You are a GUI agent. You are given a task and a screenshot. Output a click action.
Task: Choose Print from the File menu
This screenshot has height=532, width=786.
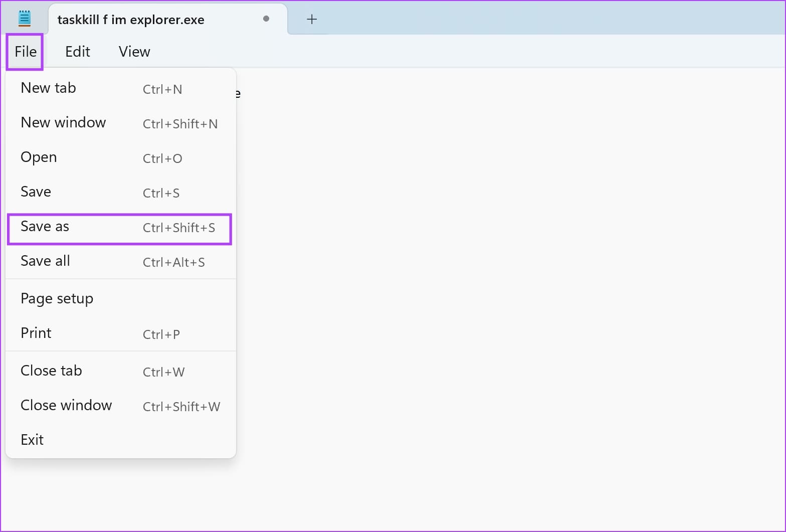(120, 333)
